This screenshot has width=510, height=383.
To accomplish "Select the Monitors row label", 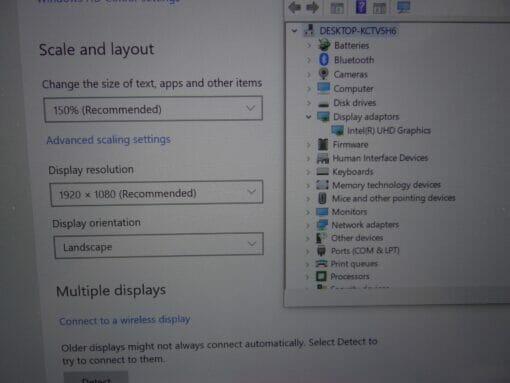I will click(x=349, y=212).
